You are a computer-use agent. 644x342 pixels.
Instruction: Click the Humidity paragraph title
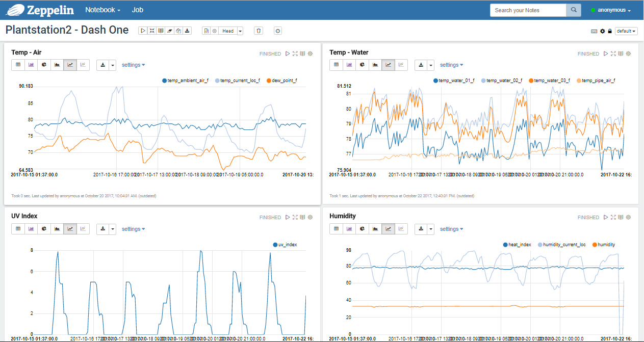coord(343,216)
